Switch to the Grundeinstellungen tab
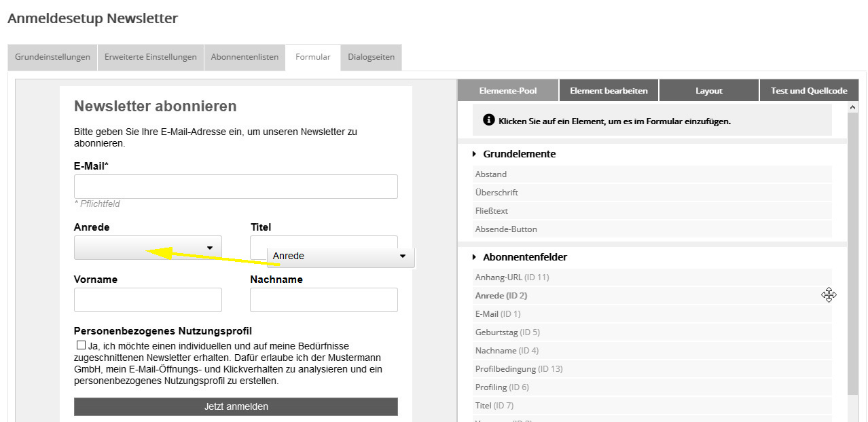Viewport: 868px width, 422px height. click(53, 57)
